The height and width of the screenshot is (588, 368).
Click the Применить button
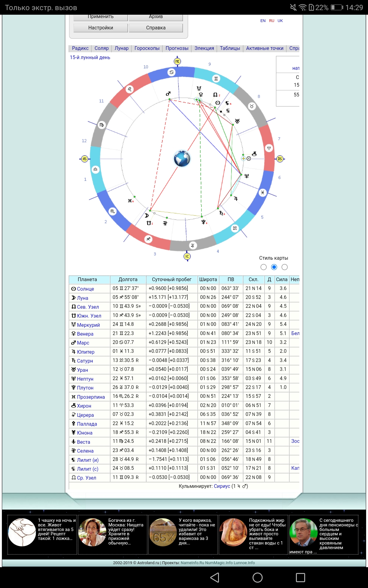(x=101, y=17)
